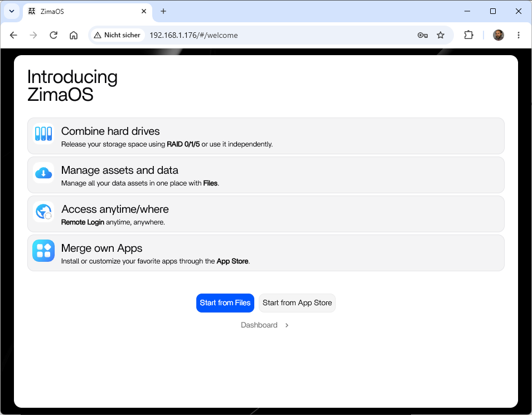Minimize the browser window
This screenshot has width=532, height=415.
[x=467, y=11]
